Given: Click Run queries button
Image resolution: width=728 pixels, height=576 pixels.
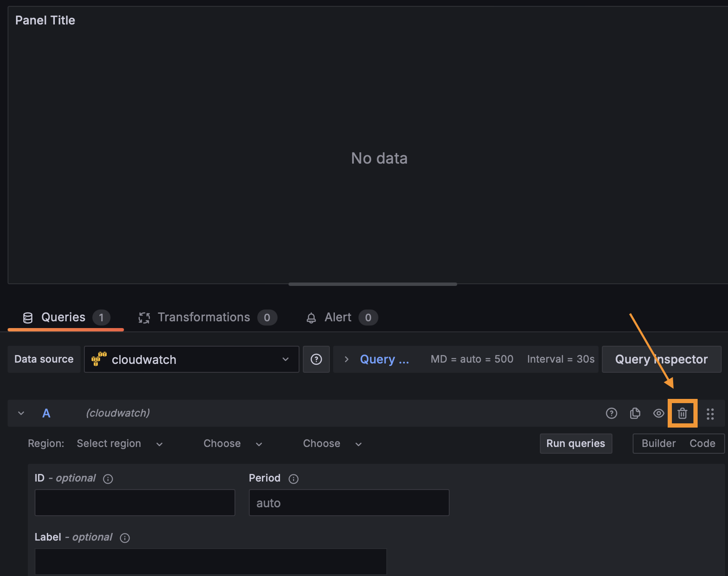Looking at the screenshot, I should point(576,444).
